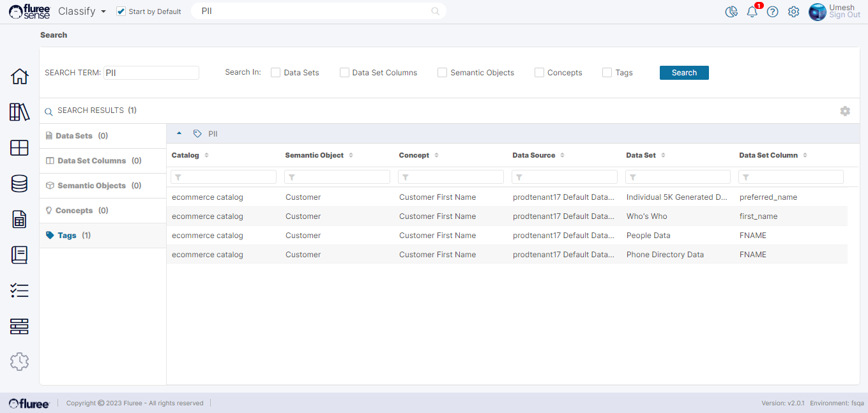Open the database sidebar icon

[19, 184]
